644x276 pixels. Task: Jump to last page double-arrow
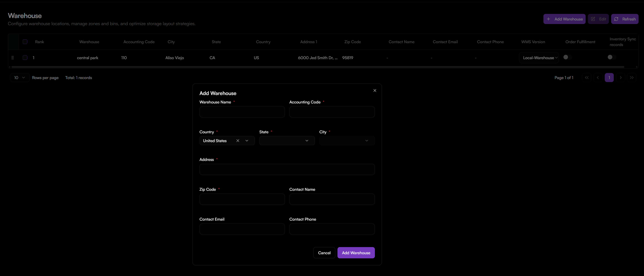click(631, 78)
